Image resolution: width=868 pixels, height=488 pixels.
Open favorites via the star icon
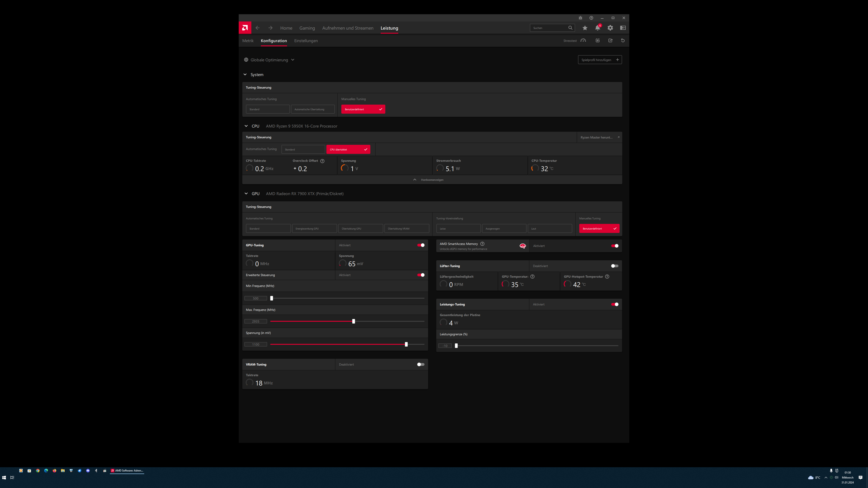585,28
